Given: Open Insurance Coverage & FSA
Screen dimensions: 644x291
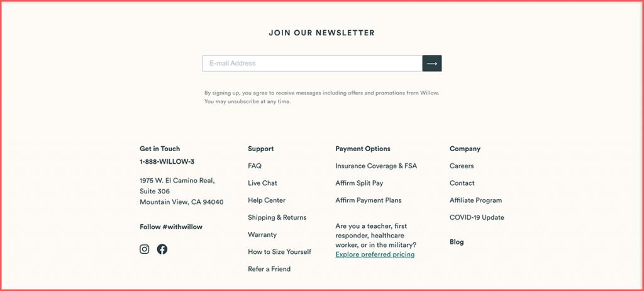Looking at the screenshot, I should [x=376, y=166].
